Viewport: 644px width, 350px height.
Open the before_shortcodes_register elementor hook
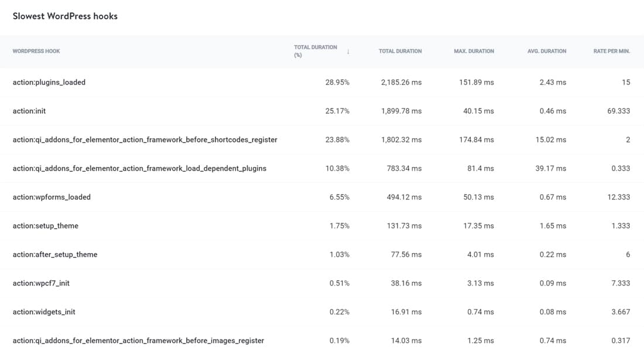click(x=145, y=140)
